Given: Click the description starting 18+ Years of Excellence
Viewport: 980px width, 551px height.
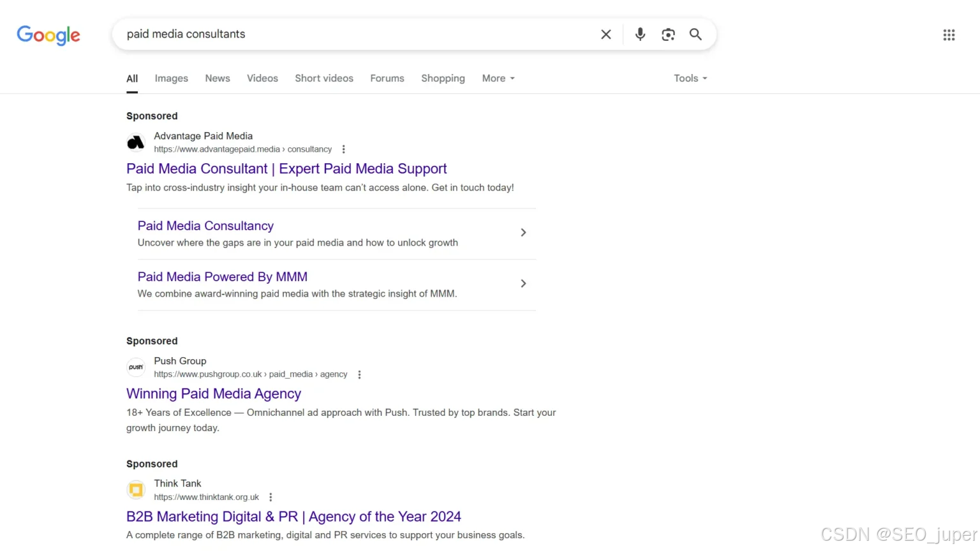Looking at the screenshot, I should (x=341, y=420).
